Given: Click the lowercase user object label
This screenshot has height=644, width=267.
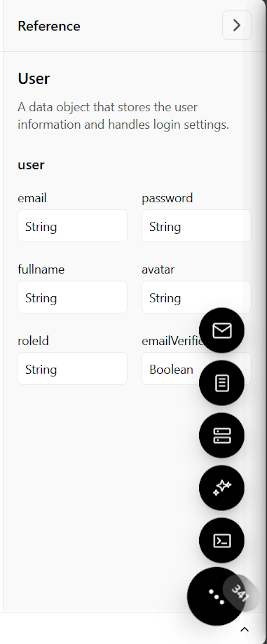Looking at the screenshot, I should pyautogui.click(x=31, y=165).
